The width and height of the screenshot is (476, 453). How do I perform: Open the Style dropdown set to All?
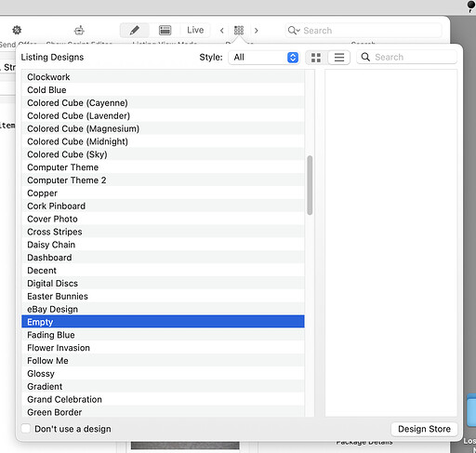tap(264, 58)
